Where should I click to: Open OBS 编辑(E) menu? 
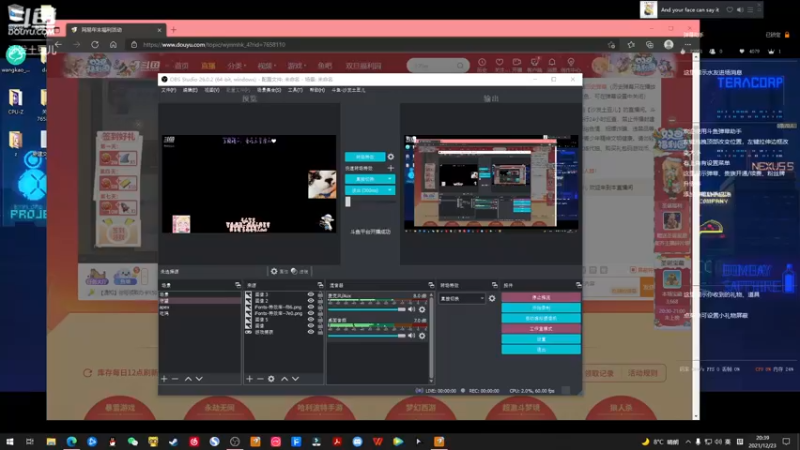click(190, 90)
